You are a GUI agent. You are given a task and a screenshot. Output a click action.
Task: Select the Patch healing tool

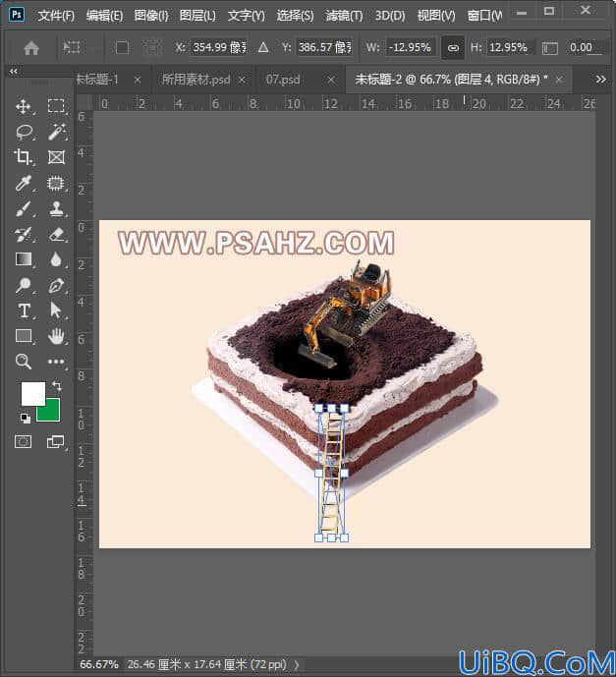point(56,183)
